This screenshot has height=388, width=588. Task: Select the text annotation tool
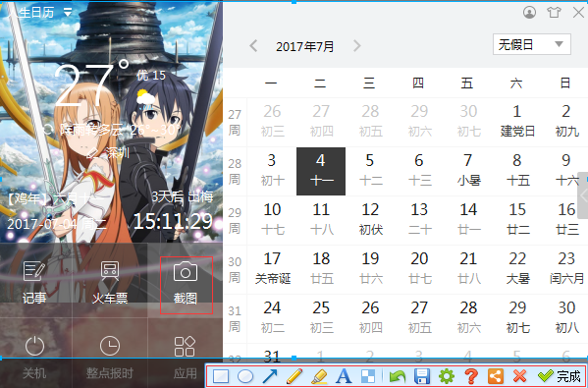coord(344,376)
